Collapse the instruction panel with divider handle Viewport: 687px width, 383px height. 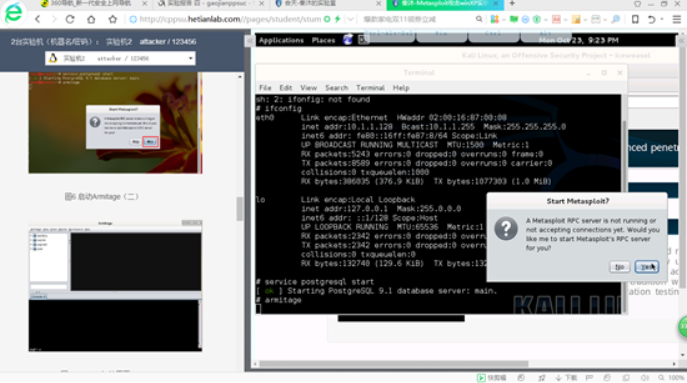(249, 40)
